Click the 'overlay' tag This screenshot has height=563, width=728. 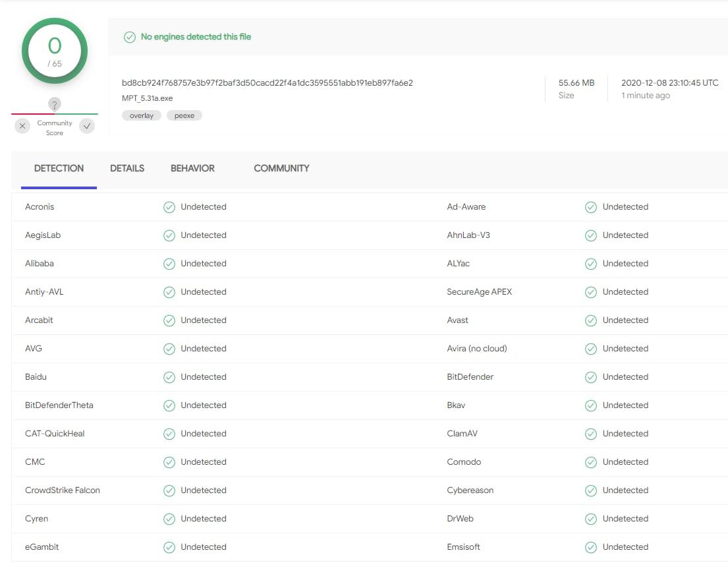coord(142,115)
